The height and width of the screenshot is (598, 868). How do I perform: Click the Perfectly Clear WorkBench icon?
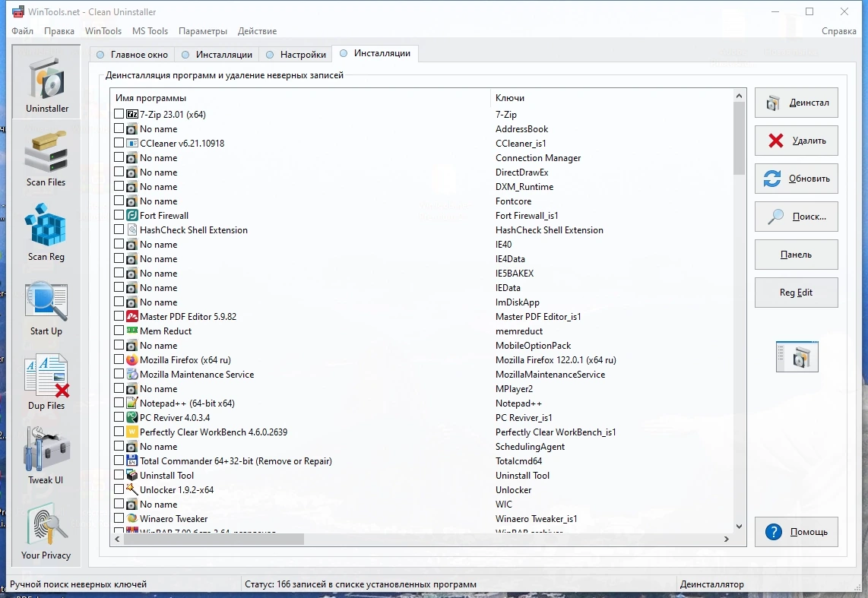point(131,432)
